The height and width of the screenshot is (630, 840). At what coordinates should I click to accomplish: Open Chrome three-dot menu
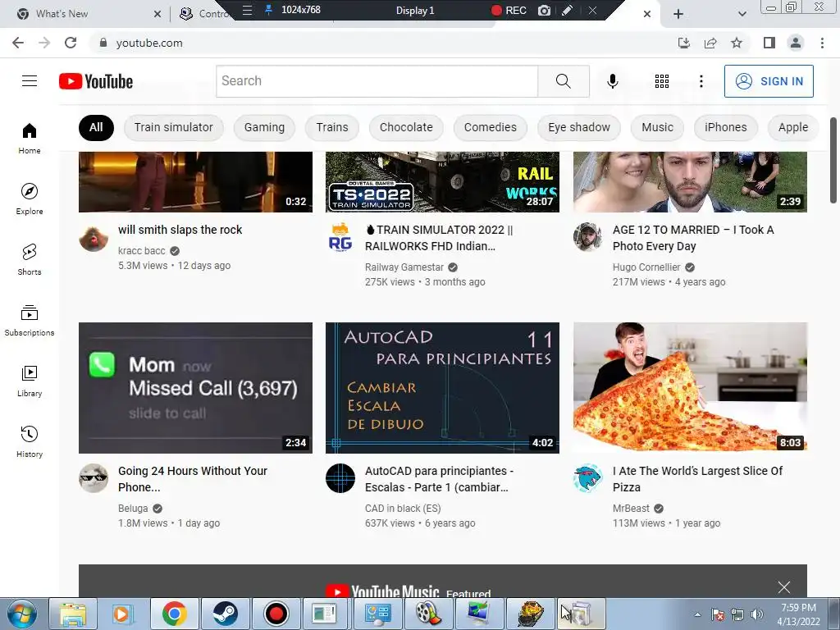[x=822, y=43]
